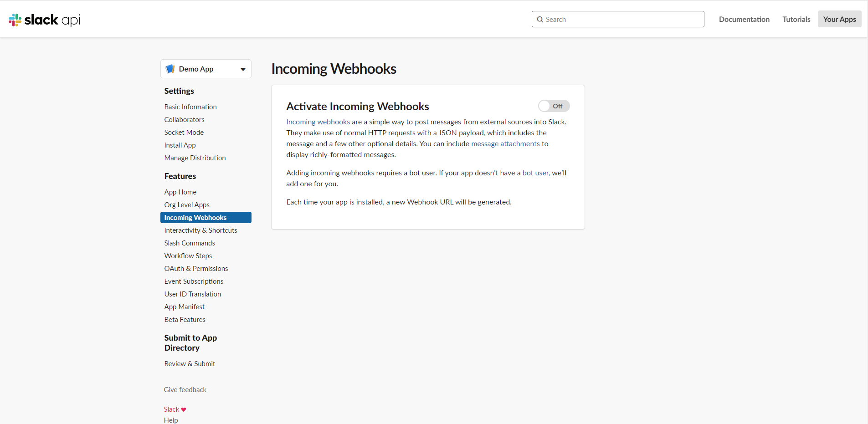Open Socket Mode settings

click(x=184, y=132)
